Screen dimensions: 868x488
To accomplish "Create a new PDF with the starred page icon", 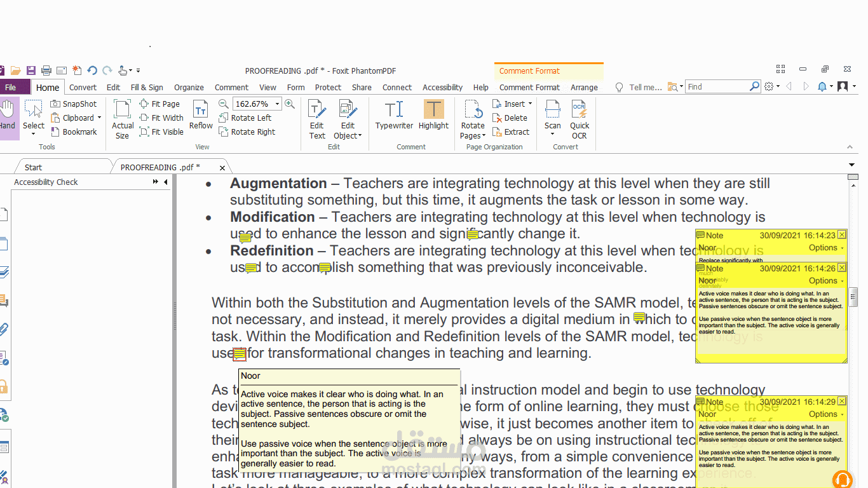I will click(77, 71).
